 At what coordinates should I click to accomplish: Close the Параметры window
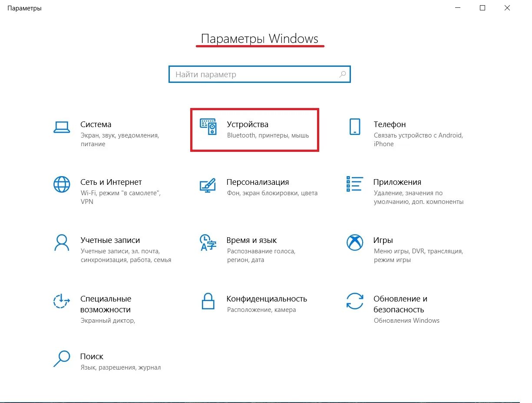507,8
